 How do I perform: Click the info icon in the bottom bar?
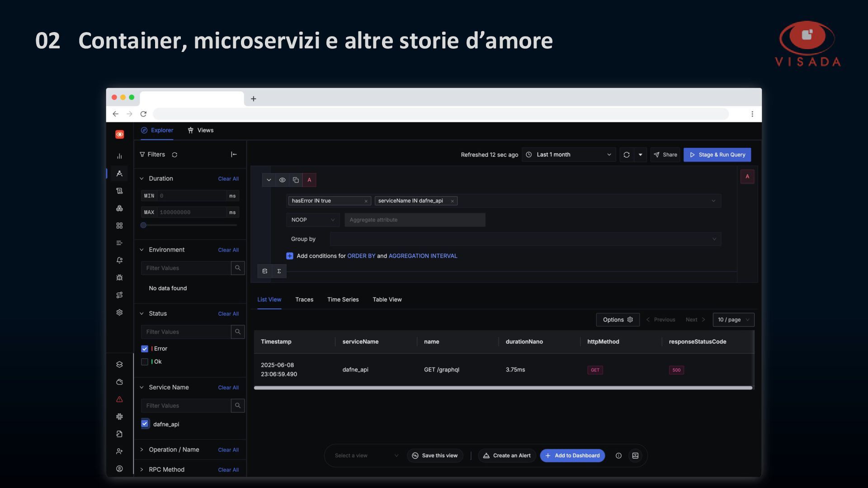pyautogui.click(x=618, y=455)
